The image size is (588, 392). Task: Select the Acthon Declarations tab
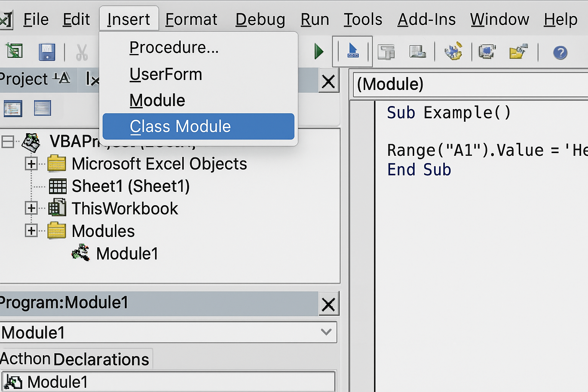point(75,359)
